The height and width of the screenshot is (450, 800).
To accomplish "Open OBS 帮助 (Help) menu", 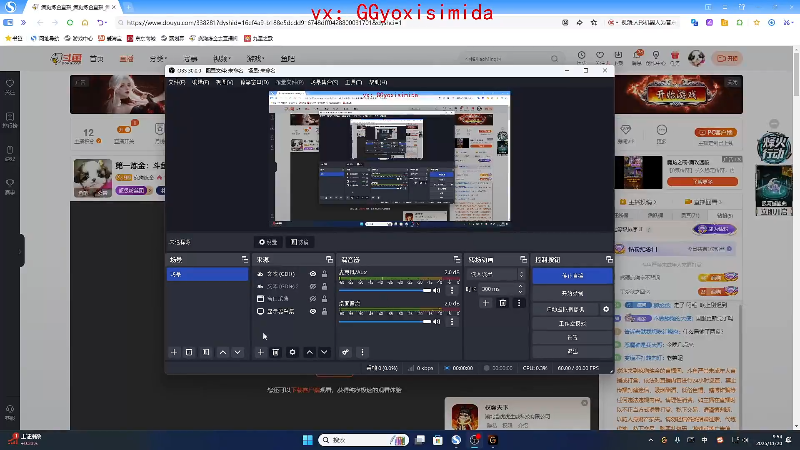I will click(x=378, y=82).
